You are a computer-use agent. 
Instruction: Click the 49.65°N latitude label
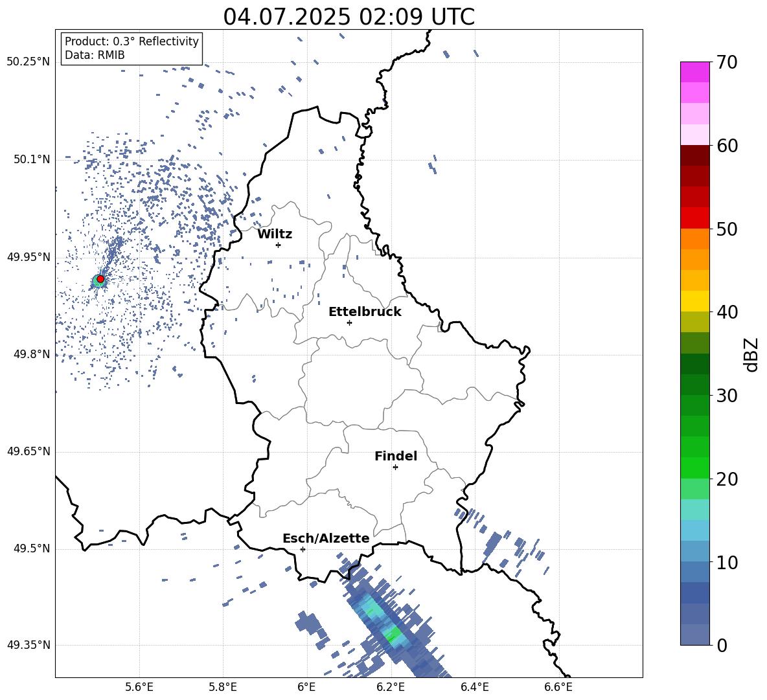[29, 451]
